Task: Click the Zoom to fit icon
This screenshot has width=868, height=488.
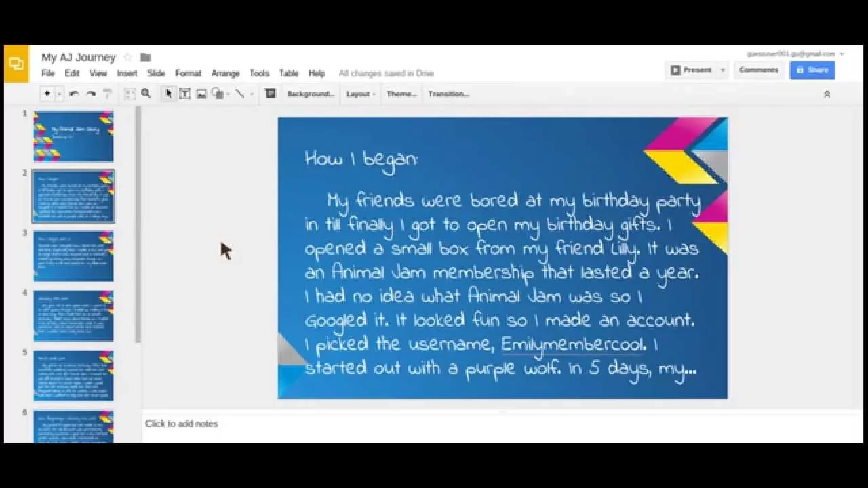Action: coord(130,94)
